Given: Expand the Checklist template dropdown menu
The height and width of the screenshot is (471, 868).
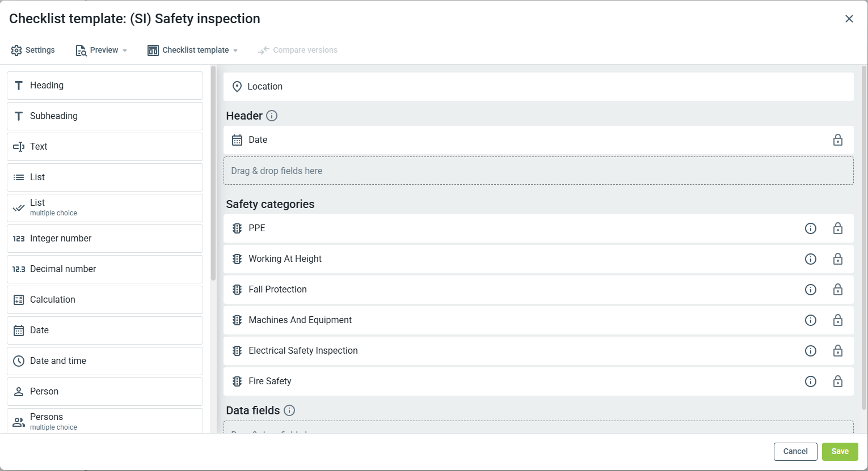Looking at the screenshot, I should coord(193,50).
